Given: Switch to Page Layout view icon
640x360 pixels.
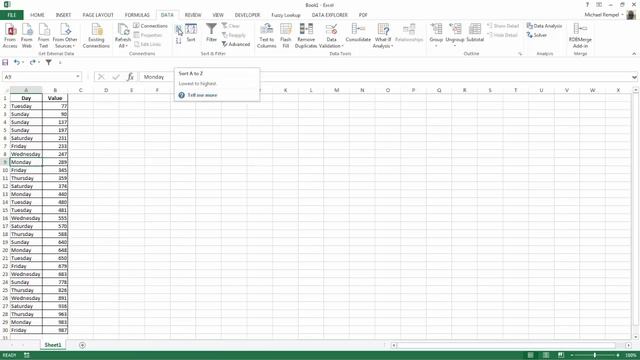Looking at the screenshot, I should (546, 355).
